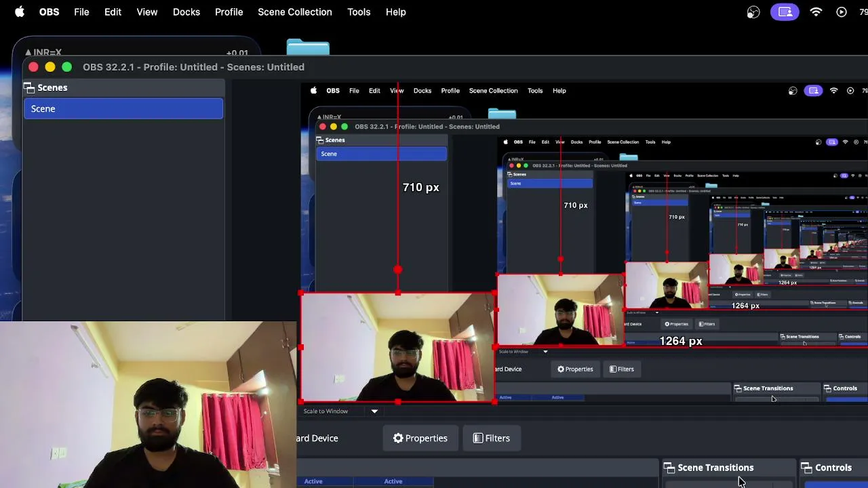Open the Tools menu

pyautogui.click(x=359, y=12)
